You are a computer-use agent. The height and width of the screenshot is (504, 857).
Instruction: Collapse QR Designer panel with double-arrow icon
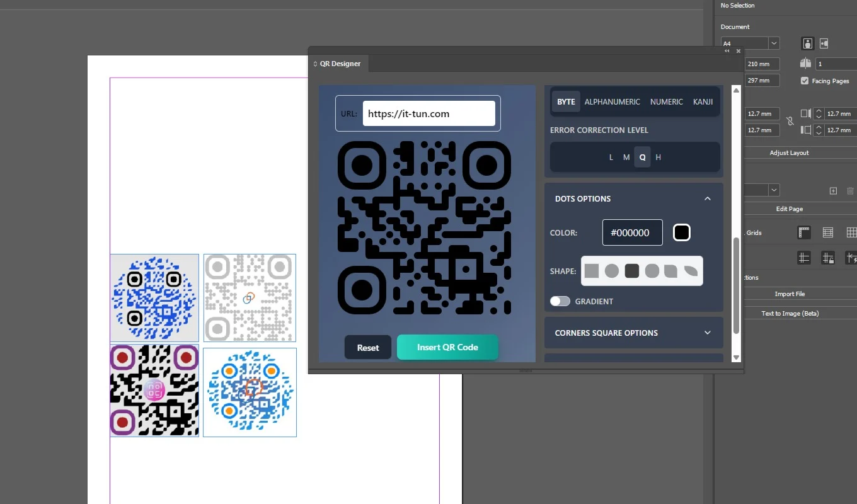pos(727,51)
